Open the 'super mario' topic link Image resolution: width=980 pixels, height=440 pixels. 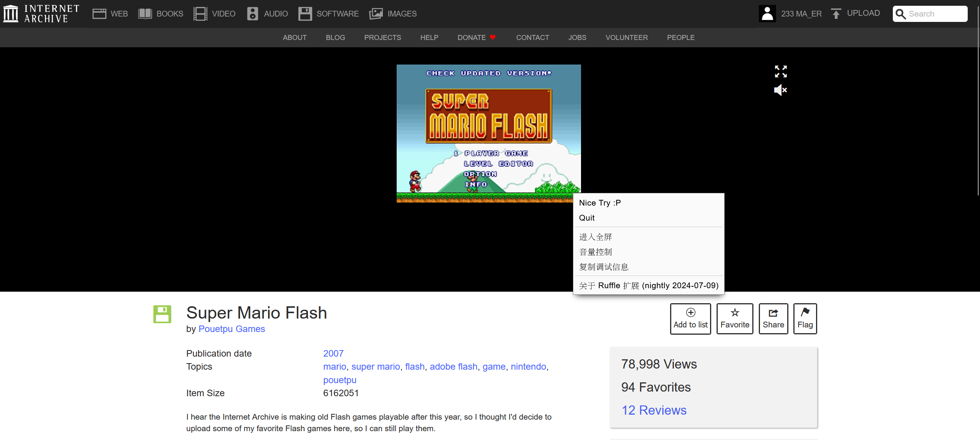[376, 367]
